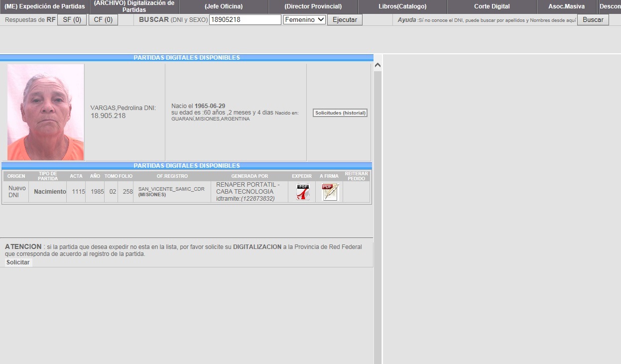Click the Expedir PDF icon for Nacimiento

(x=303, y=192)
